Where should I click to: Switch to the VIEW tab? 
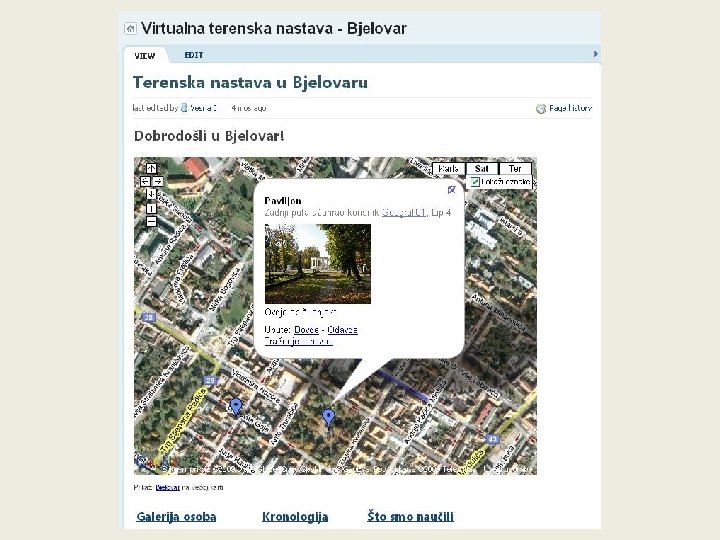click(x=145, y=56)
